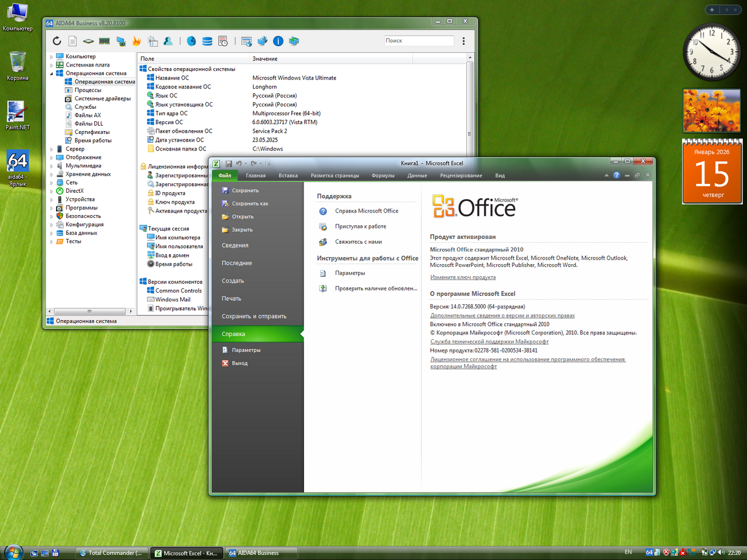Click the Excel blue help question icon
Screen dimensions: 747x560
616,175
